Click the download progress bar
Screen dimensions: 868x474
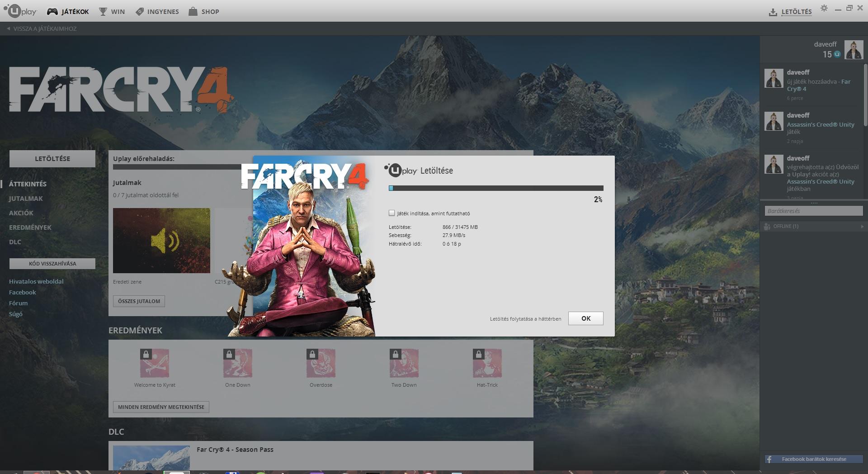click(496, 188)
